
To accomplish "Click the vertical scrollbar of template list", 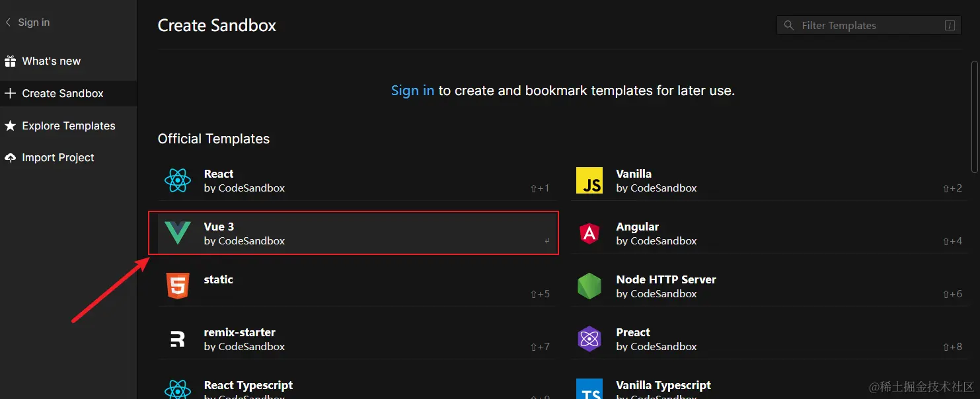I will pos(975,117).
